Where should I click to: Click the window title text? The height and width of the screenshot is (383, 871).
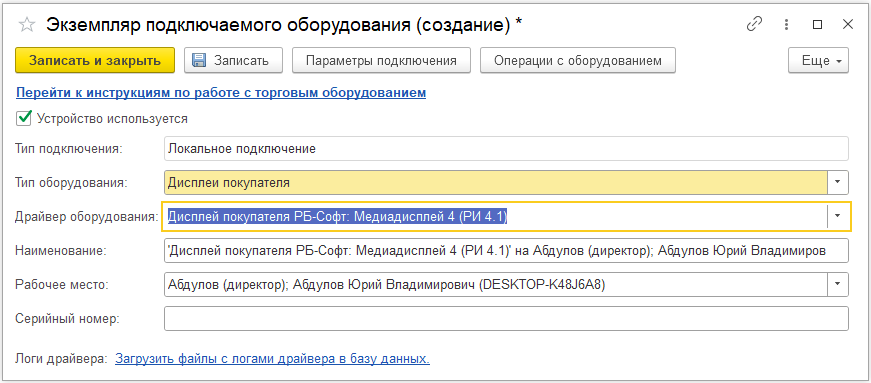tap(284, 25)
